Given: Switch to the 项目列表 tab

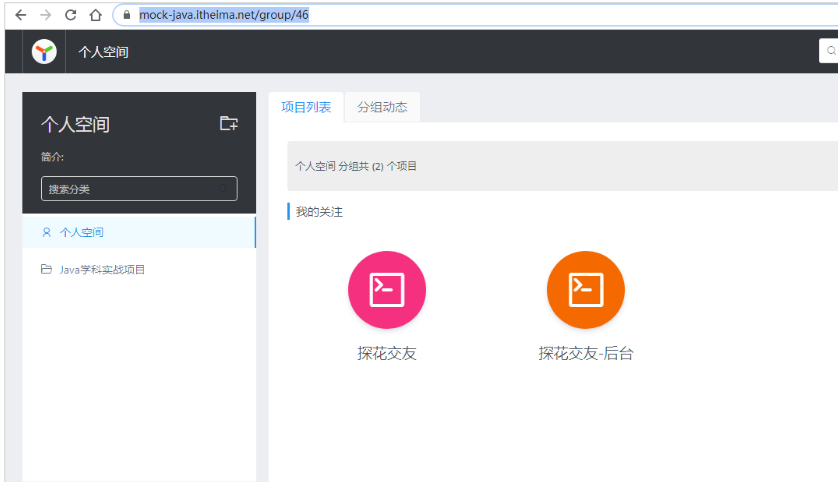Looking at the screenshot, I should pos(306,107).
